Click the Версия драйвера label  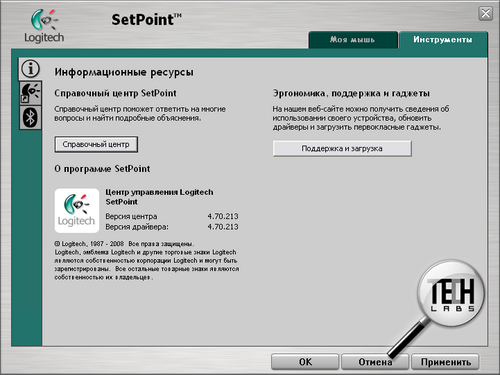137,227
